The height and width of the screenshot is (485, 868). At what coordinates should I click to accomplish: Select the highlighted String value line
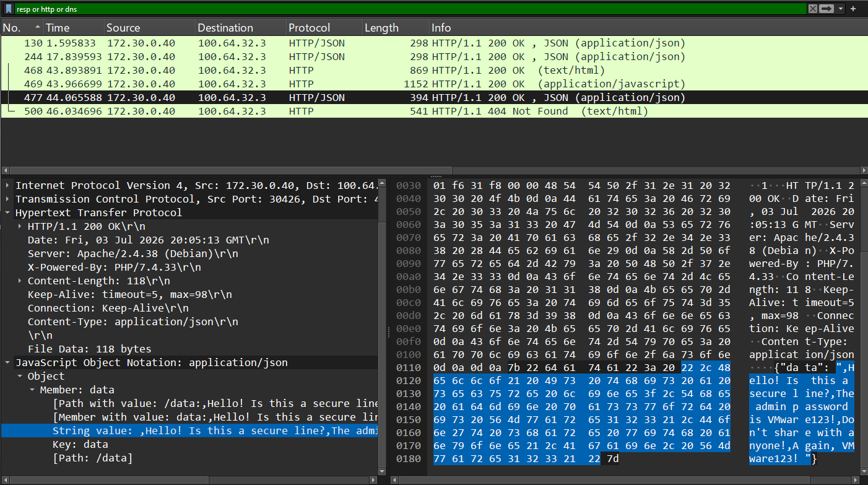(189, 430)
